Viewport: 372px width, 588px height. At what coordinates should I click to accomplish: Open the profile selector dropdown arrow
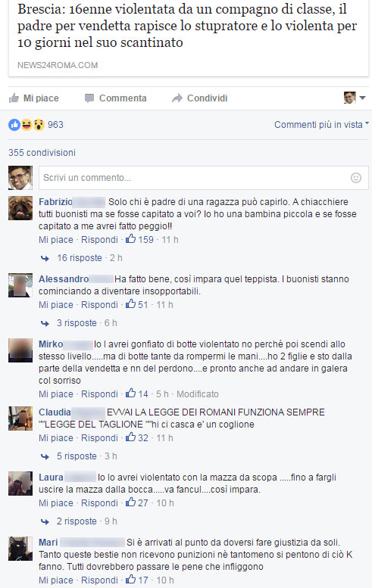pos(362,98)
